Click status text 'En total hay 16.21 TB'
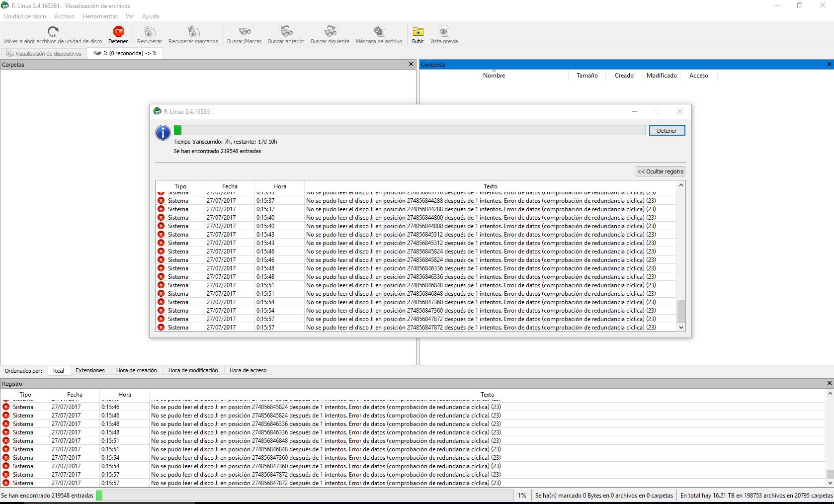 tap(756, 496)
